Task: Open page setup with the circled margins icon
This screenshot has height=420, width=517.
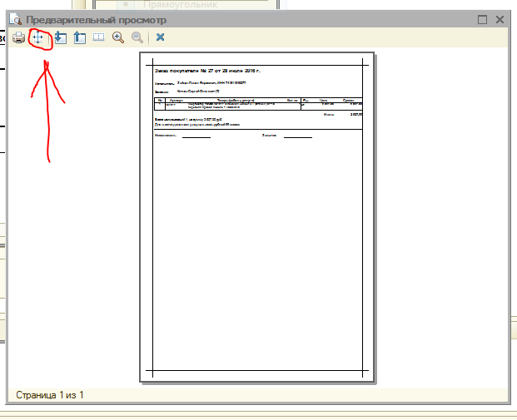Action: point(39,37)
